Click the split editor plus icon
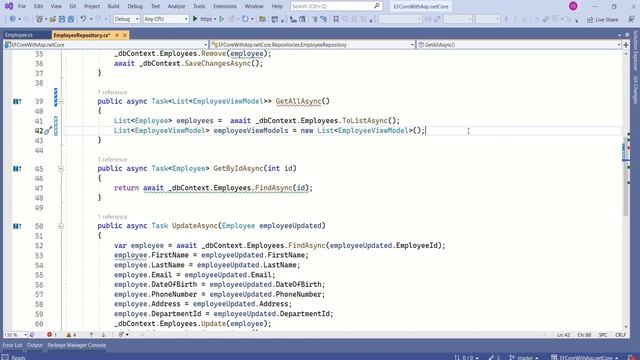Screen dimensions: 640x360 (x=626, y=44)
